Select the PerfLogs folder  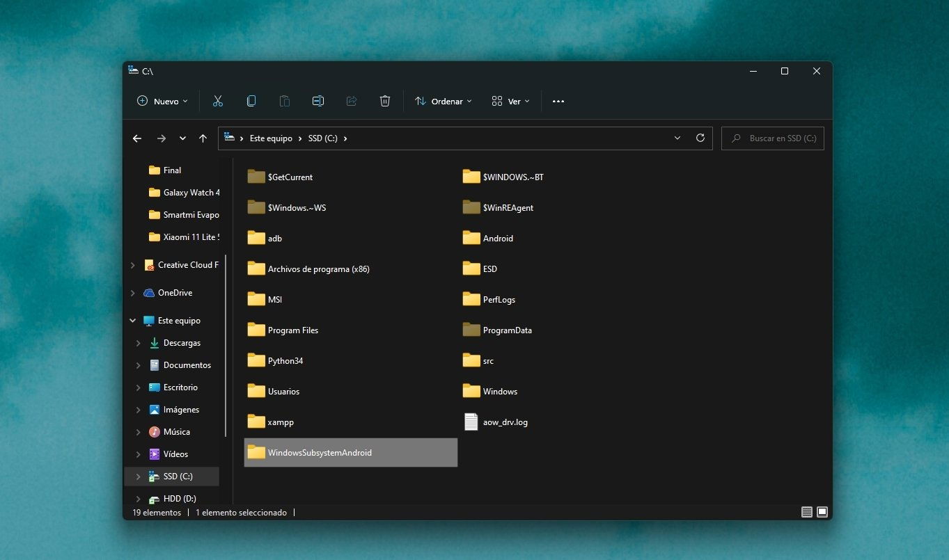tap(489, 300)
